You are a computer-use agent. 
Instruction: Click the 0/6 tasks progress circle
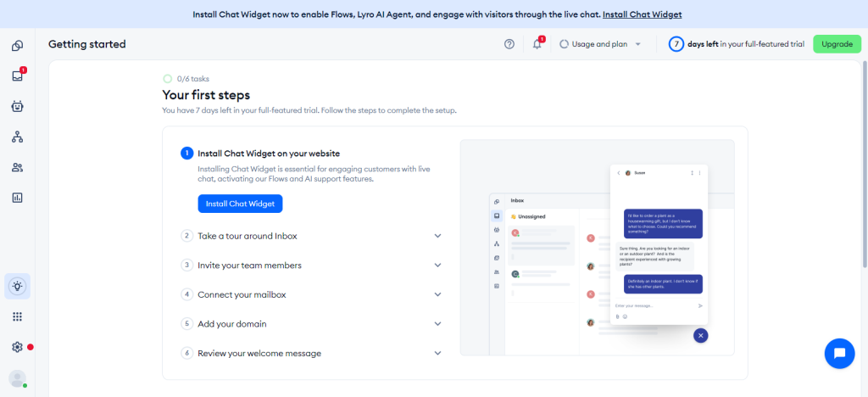coord(167,79)
